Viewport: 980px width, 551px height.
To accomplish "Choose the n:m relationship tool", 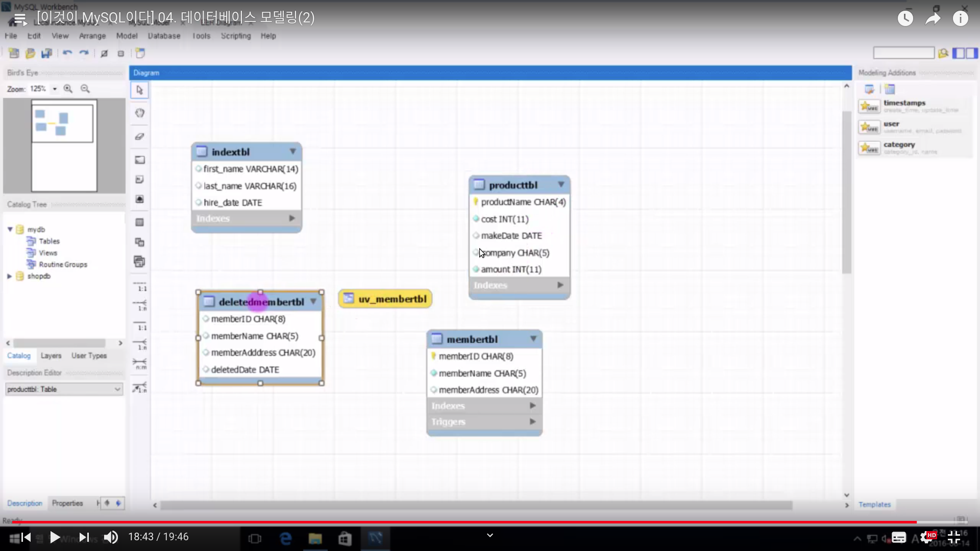I will point(140,364).
